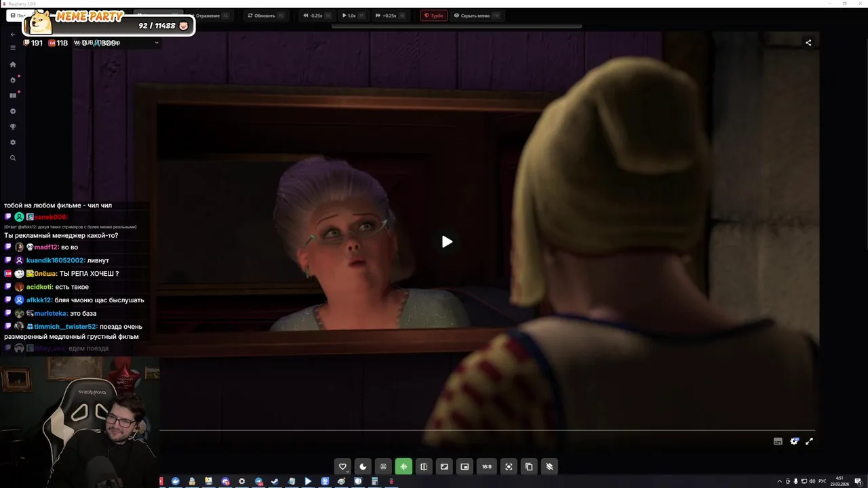Click chat message 'Ты рекламный менеджер какой-то?'

click(61, 235)
